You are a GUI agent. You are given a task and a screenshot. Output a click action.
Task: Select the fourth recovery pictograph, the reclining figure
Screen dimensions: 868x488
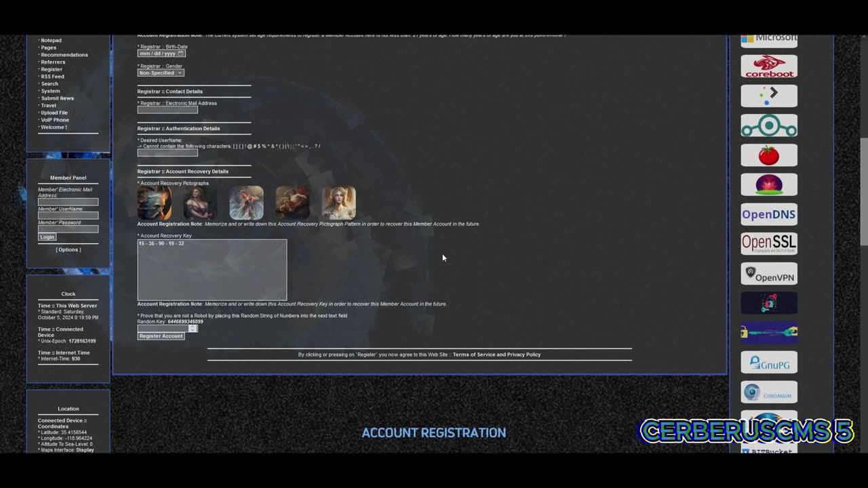(x=292, y=203)
